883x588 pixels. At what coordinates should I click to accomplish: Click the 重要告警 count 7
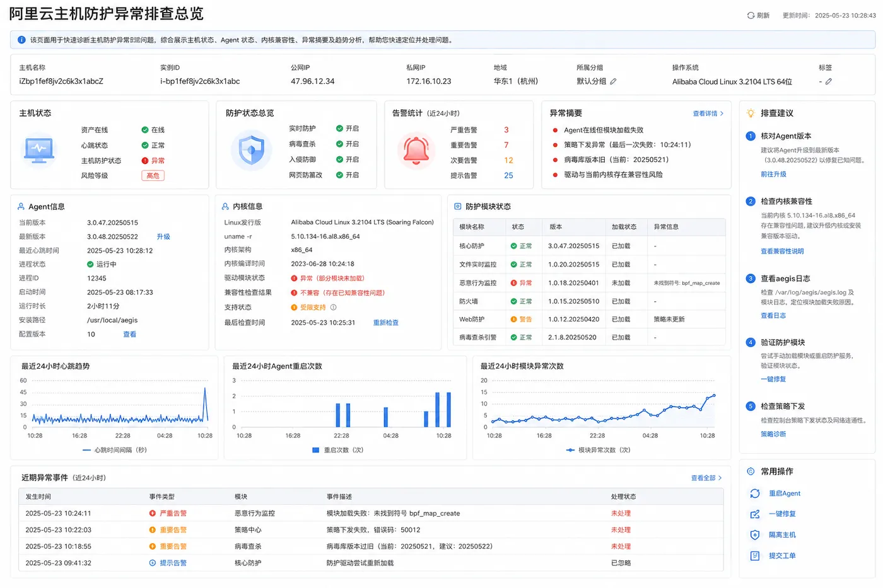(x=506, y=145)
